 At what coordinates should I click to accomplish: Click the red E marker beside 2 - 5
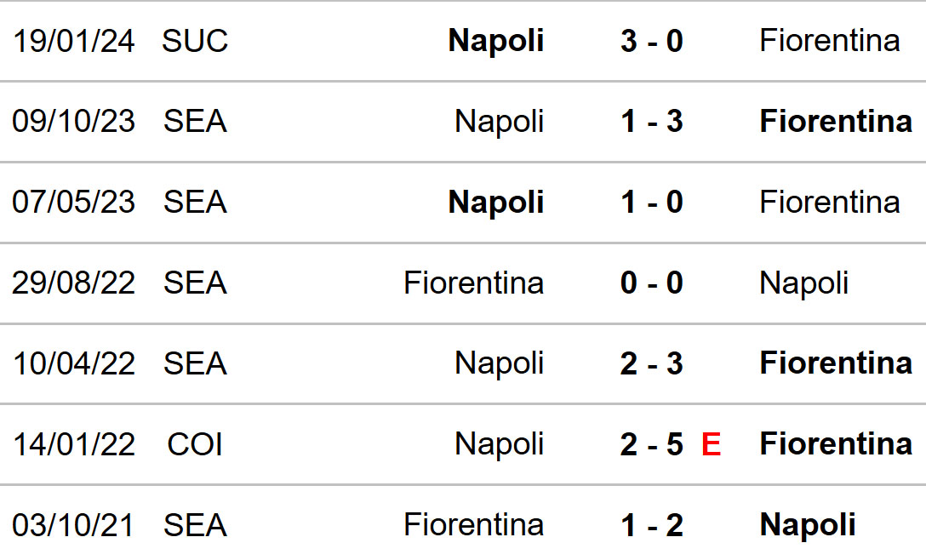click(711, 444)
